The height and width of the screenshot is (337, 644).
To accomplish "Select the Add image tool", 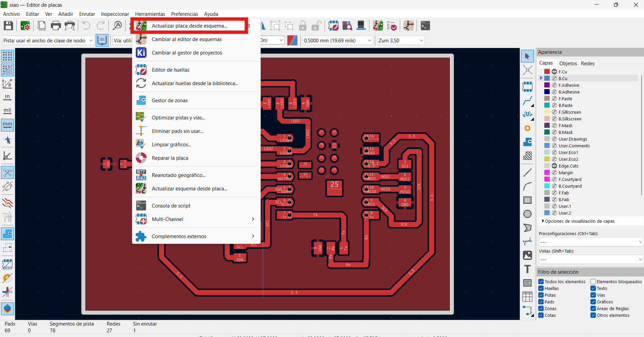I will pyautogui.click(x=527, y=255).
